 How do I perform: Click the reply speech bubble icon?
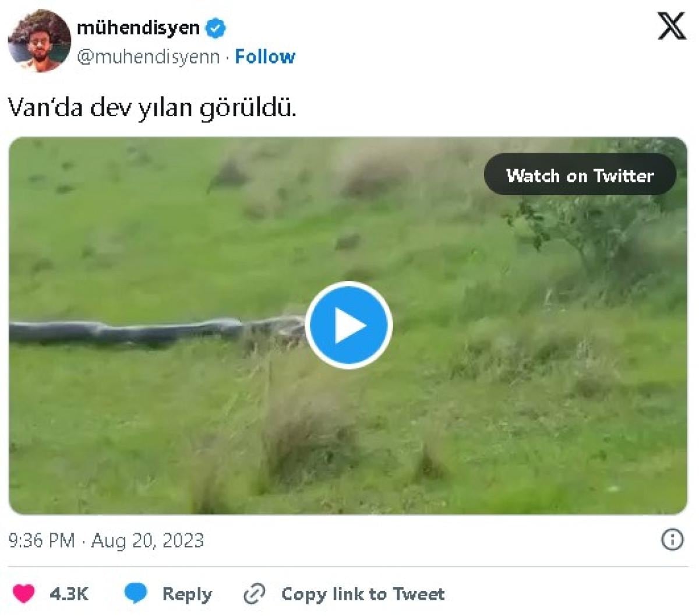(136, 593)
